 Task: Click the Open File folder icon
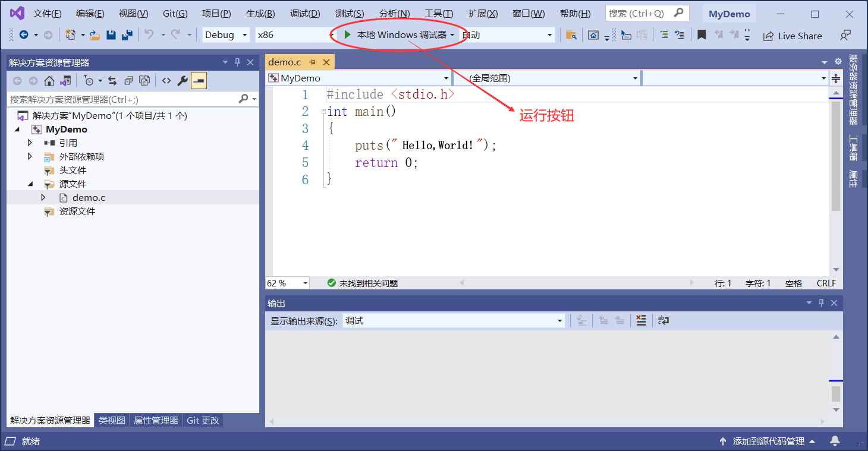(95, 35)
